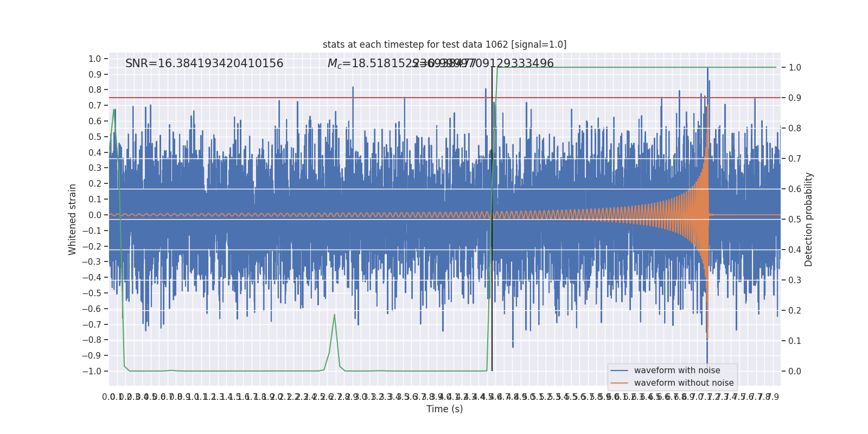Click the left axis 0.0 tick label

tap(94, 215)
